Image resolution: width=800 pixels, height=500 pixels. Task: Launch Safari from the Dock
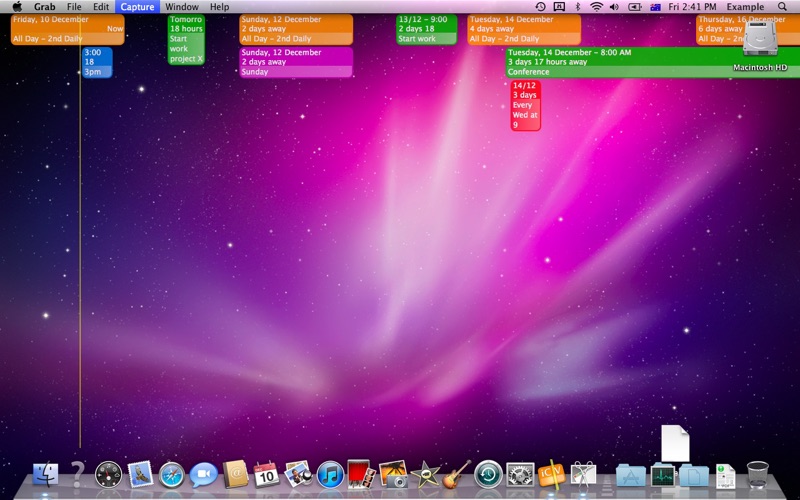[x=172, y=475]
